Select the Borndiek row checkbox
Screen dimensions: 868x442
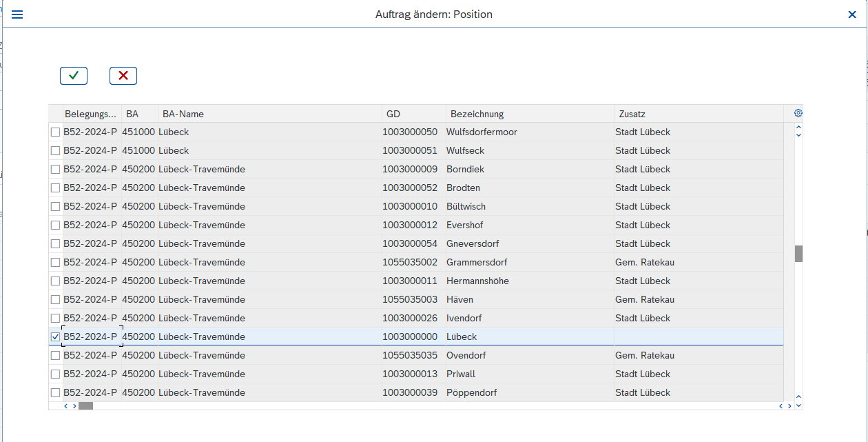click(x=56, y=170)
